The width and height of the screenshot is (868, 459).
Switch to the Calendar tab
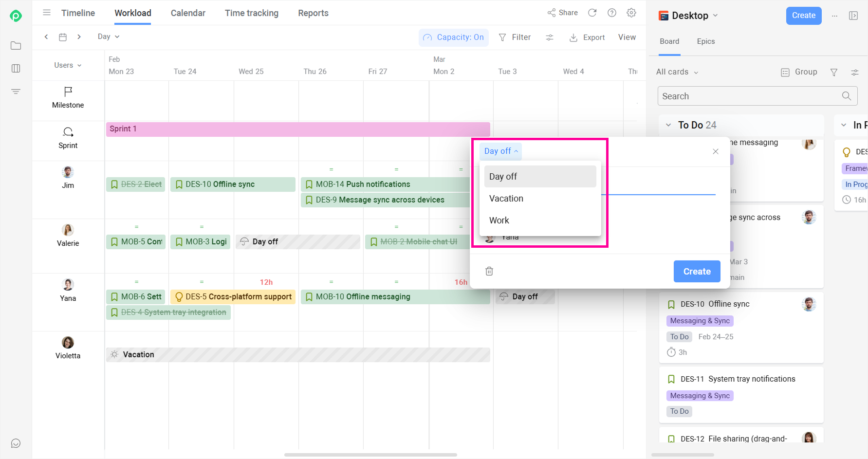188,13
